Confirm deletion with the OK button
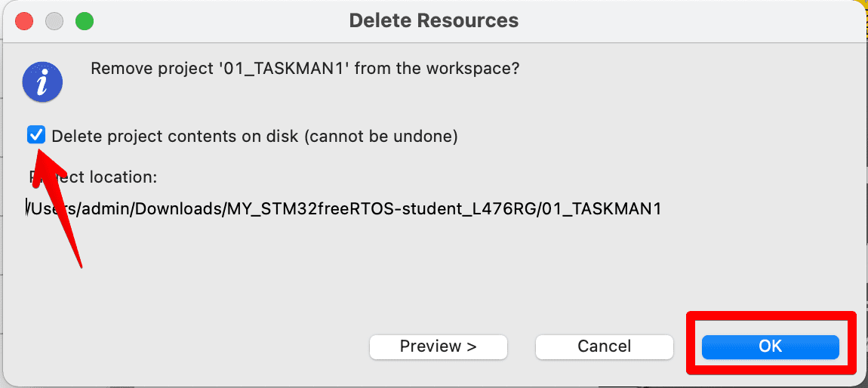The height and width of the screenshot is (388, 868). click(771, 346)
